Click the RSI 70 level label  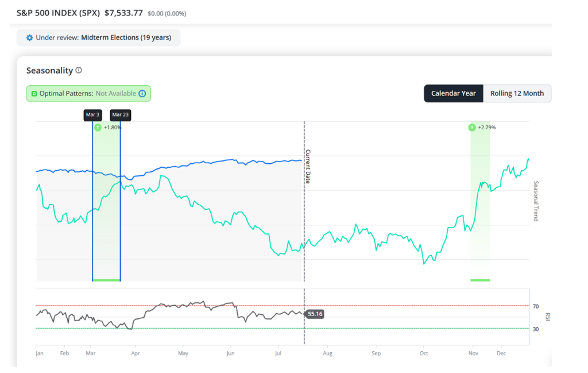click(x=536, y=306)
